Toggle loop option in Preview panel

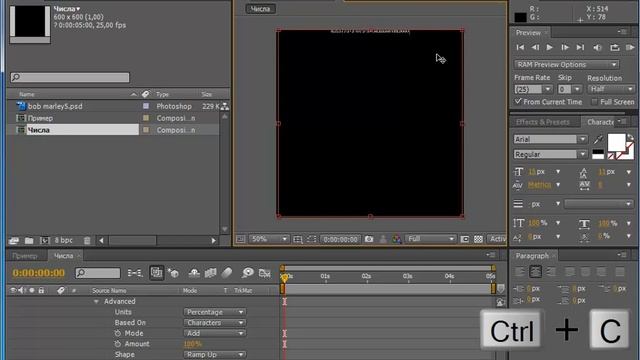coord(615,48)
